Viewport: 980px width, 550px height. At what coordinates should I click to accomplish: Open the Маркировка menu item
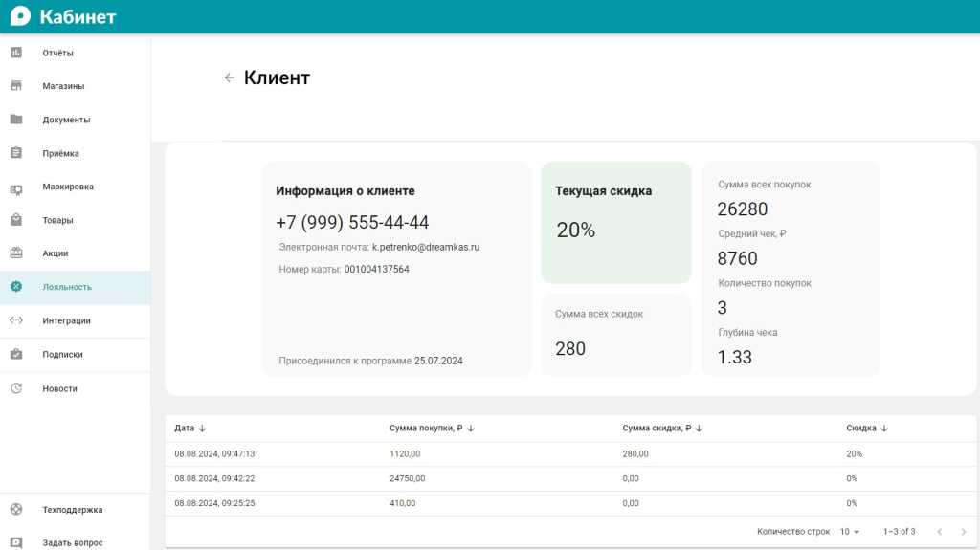[75, 187]
